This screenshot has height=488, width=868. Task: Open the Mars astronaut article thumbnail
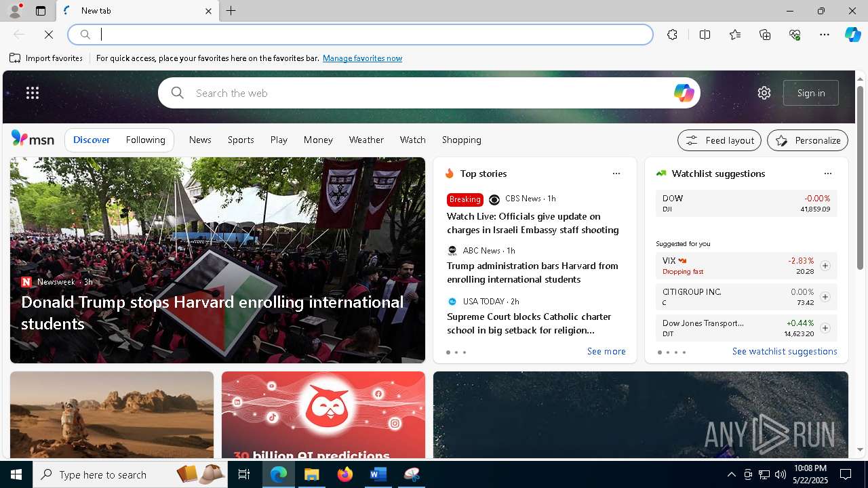[x=112, y=415]
